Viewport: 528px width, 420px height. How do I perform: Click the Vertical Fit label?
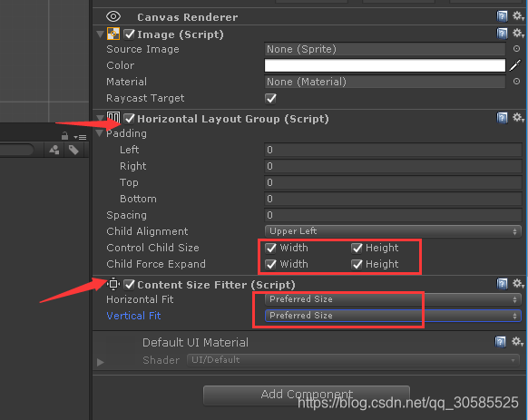(x=133, y=316)
